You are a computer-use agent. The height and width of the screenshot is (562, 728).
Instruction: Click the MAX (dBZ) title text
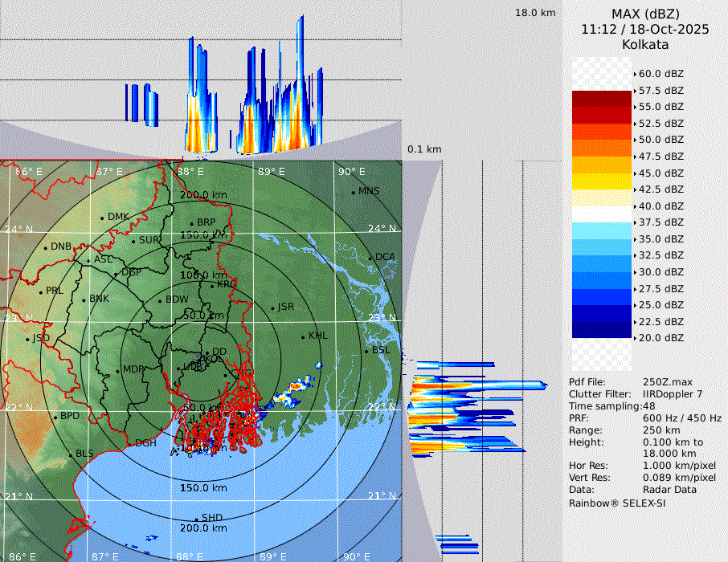tap(645, 14)
